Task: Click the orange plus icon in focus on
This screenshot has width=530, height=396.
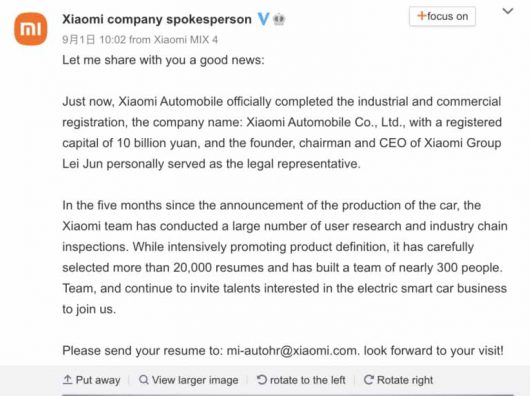Action: [x=421, y=16]
